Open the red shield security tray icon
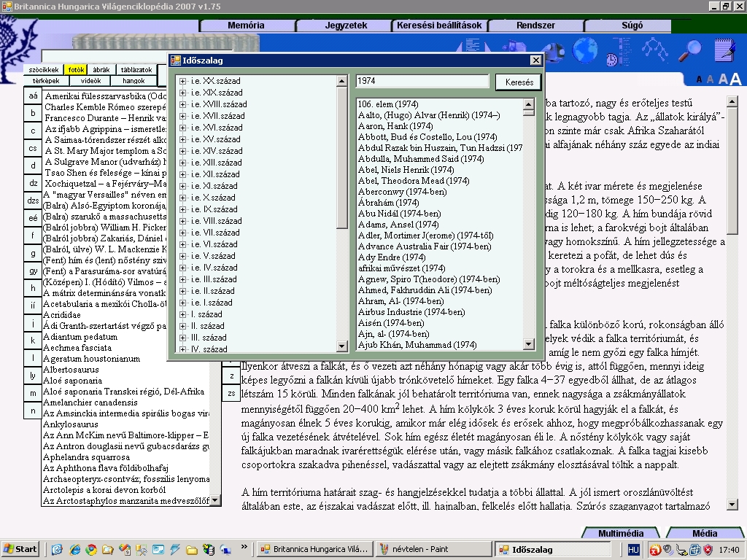 point(708,550)
